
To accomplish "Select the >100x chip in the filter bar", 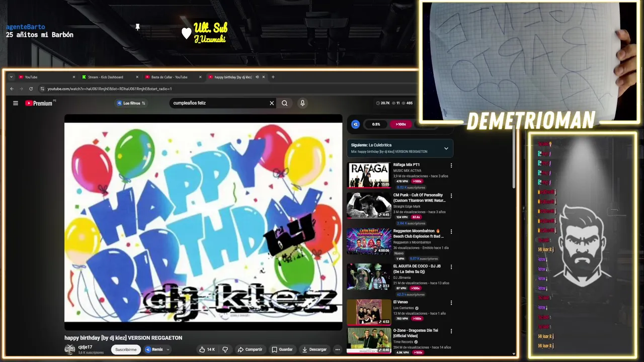I will pos(400,124).
